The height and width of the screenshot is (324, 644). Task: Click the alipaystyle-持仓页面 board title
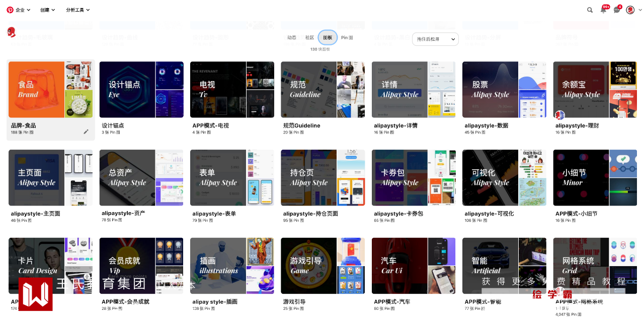pos(311,214)
